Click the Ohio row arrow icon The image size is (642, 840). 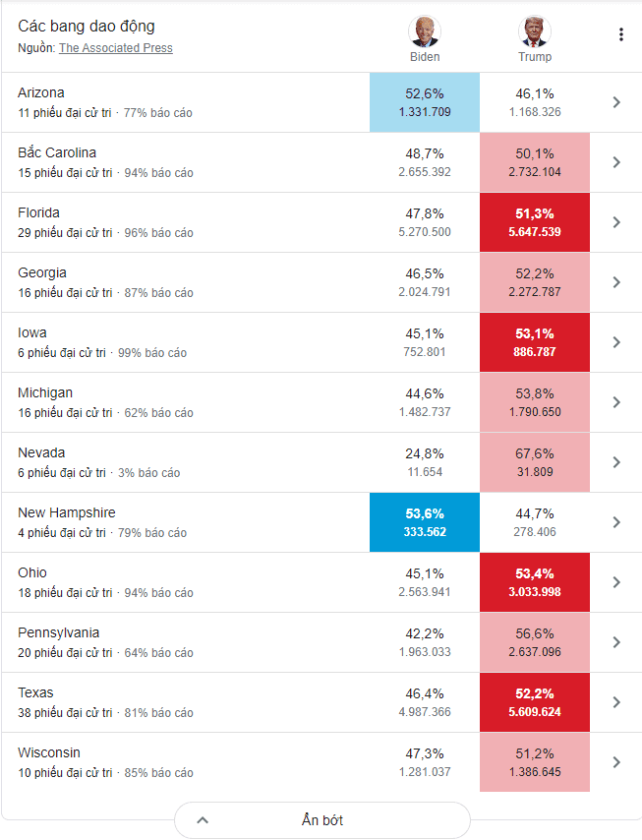pos(616,582)
